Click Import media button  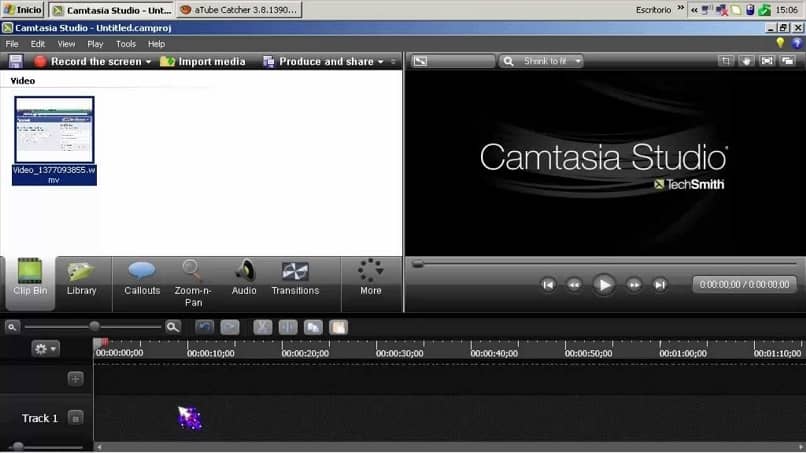(203, 61)
